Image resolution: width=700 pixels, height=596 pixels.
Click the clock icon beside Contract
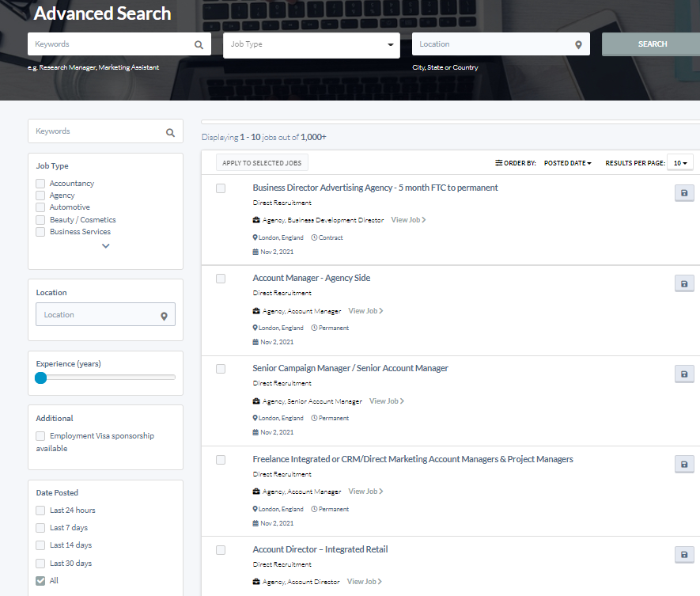(x=314, y=237)
